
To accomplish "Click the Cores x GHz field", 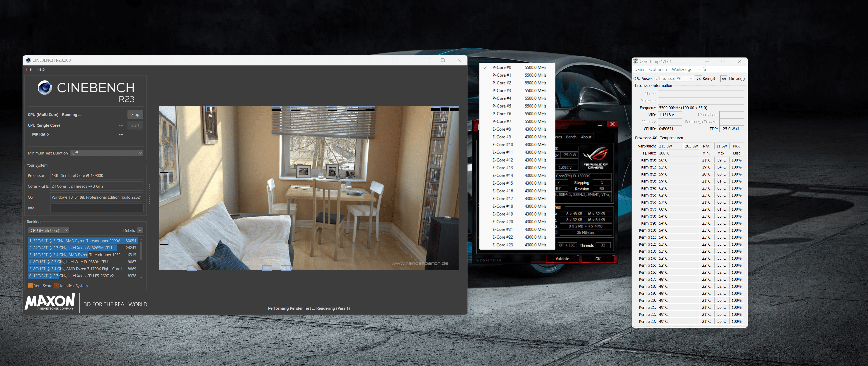I will 97,186.
